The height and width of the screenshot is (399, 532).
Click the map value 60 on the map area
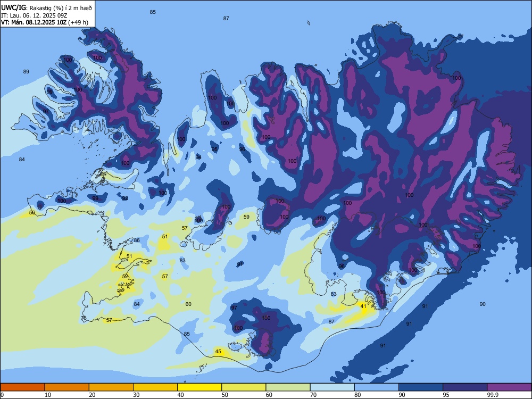pos(188,304)
